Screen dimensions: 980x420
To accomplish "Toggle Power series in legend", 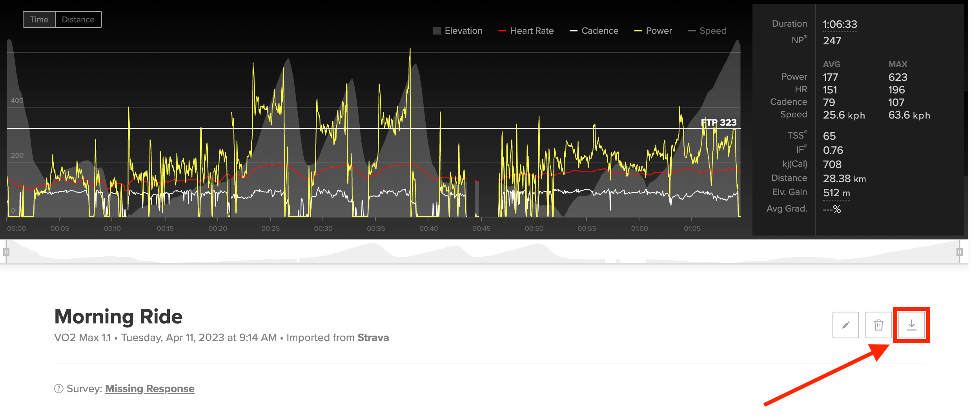I will [653, 31].
